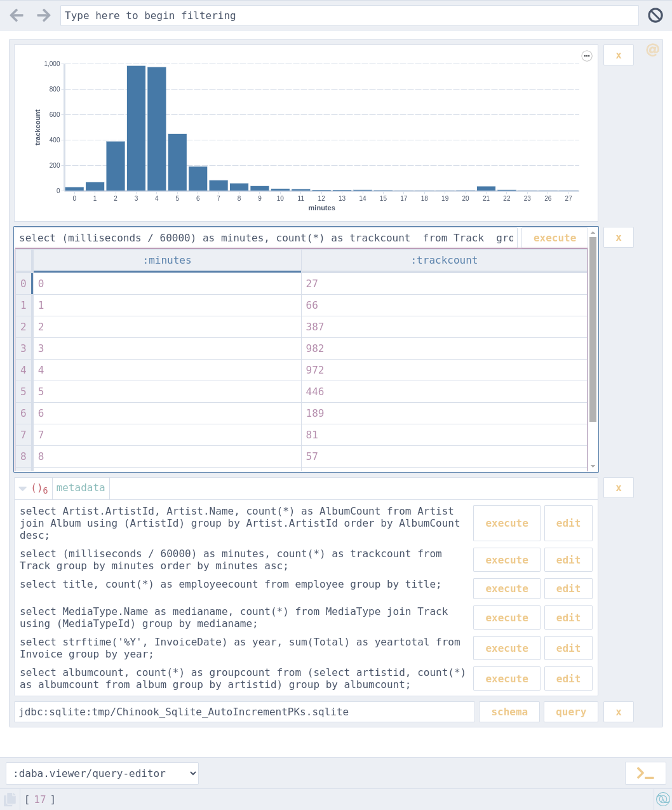Screen dimensions: 672x810
Task: Open the terminal prompt icon
Action: [x=645, y=773]
